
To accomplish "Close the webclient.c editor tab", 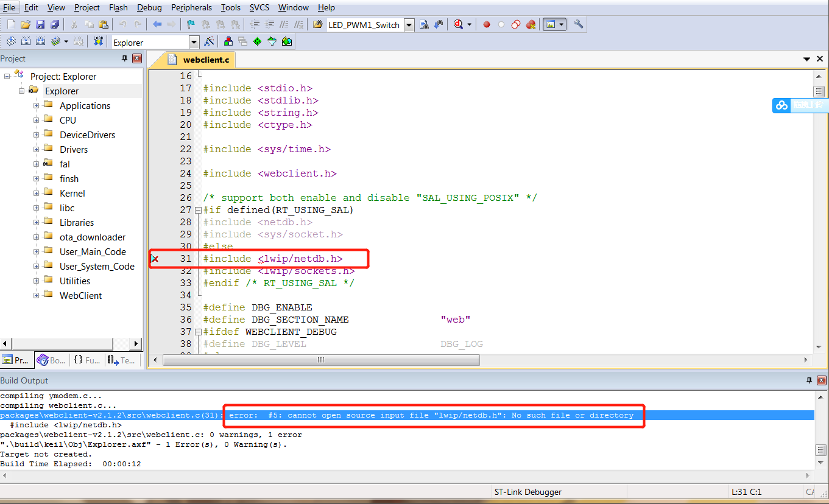I will pyautogui.click(x=820, y=59).
